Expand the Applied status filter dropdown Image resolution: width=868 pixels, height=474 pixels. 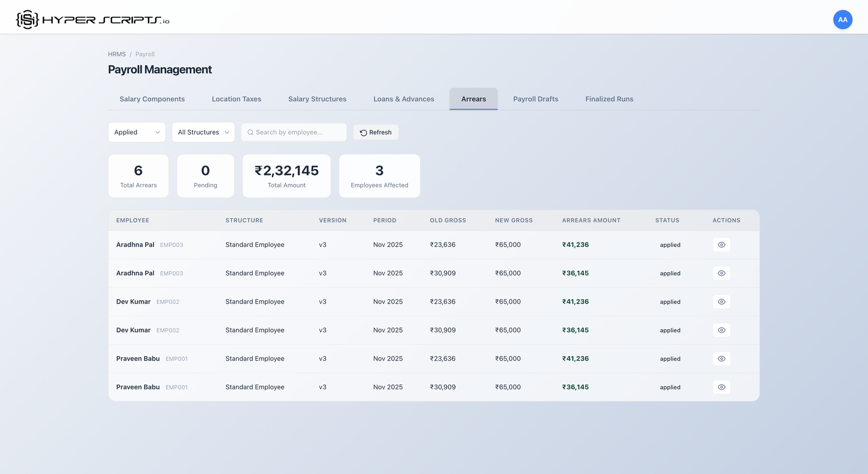coord(137,132)
